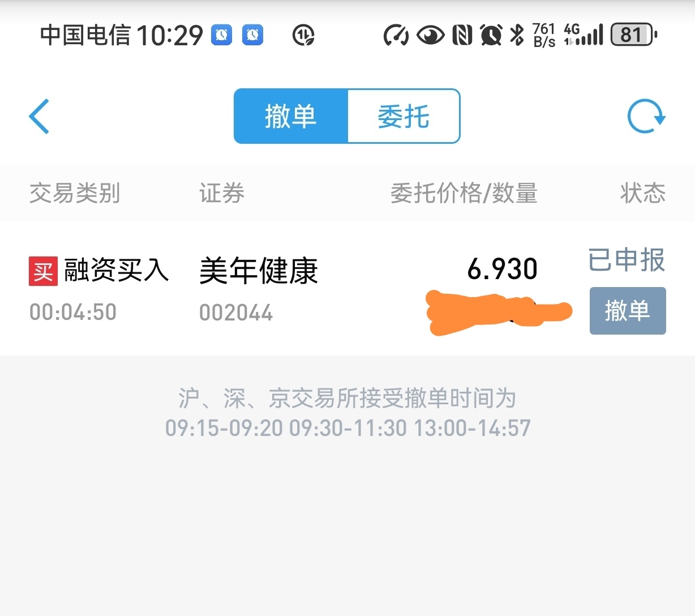Select the 撤单 tab
Viewport: 695px width, 616px height.
[x=291, y=116]
